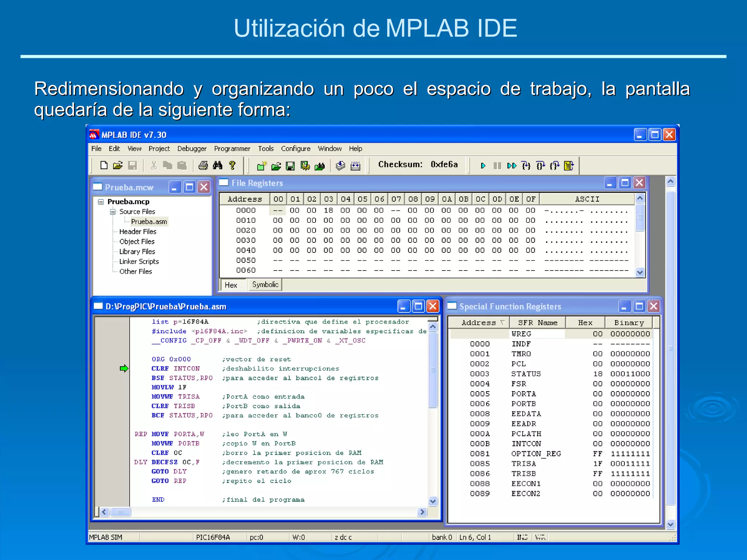
Task: Click the Copy toolbar icon
Action: click(167, 166)
